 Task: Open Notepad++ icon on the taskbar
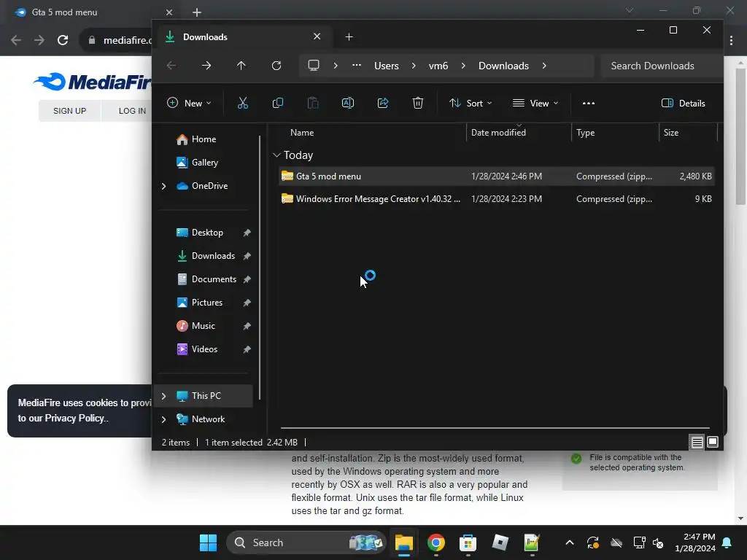(x=532, y=542)
